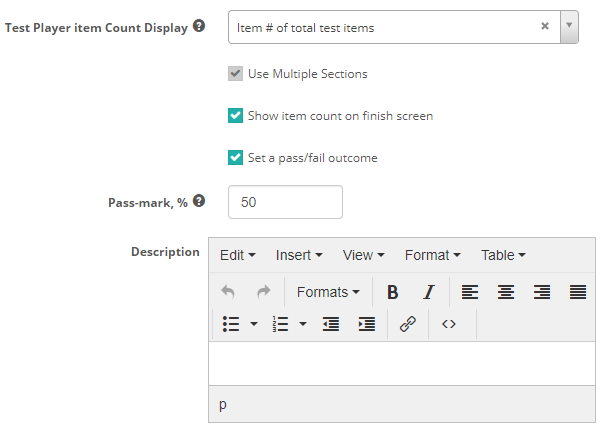Open the Edit menu
600x428 pixels.
pos(238,255)
